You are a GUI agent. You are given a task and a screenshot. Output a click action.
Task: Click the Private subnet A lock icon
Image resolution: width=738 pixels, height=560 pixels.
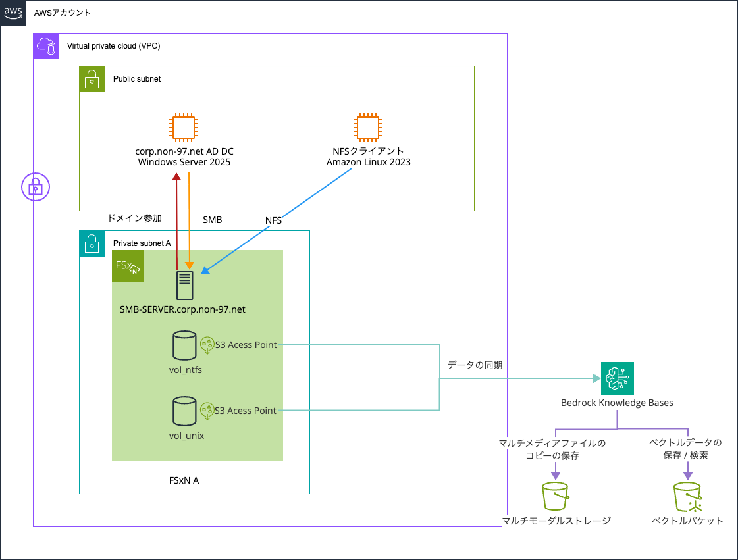click(x=92, y=243)
